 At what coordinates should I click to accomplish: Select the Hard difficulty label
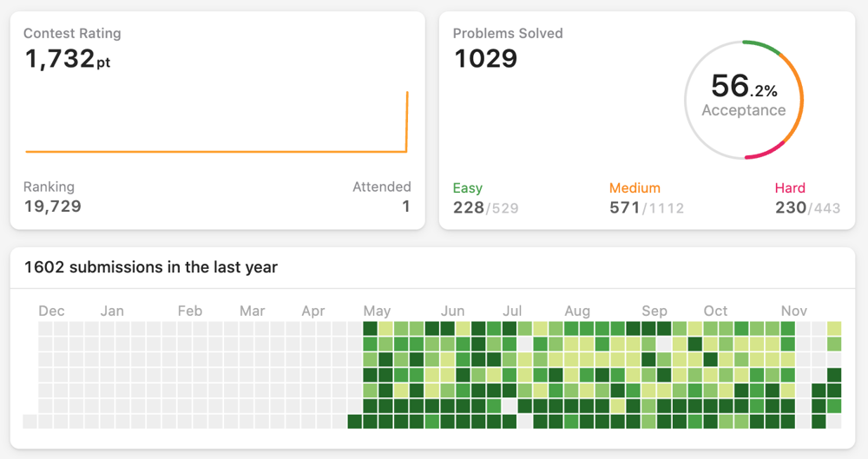pyautogui.click(x=790, y=188)
